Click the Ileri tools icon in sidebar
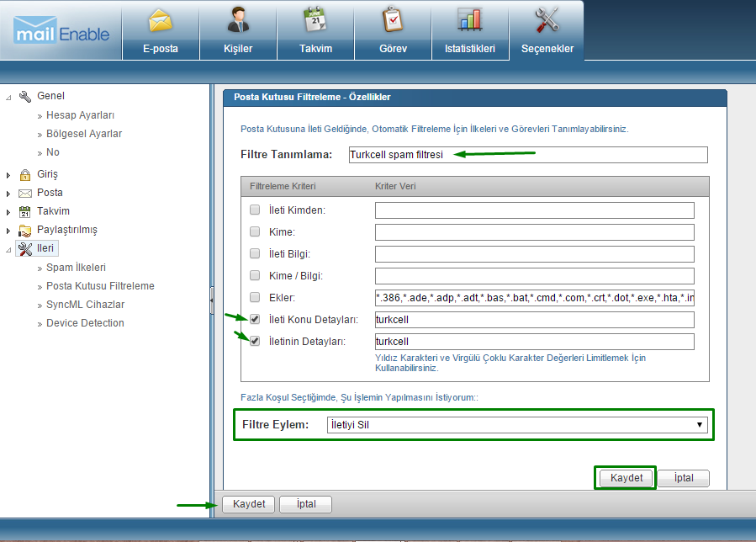The width and height of the screenshot is (756, 542). click(x=25, y=248)
